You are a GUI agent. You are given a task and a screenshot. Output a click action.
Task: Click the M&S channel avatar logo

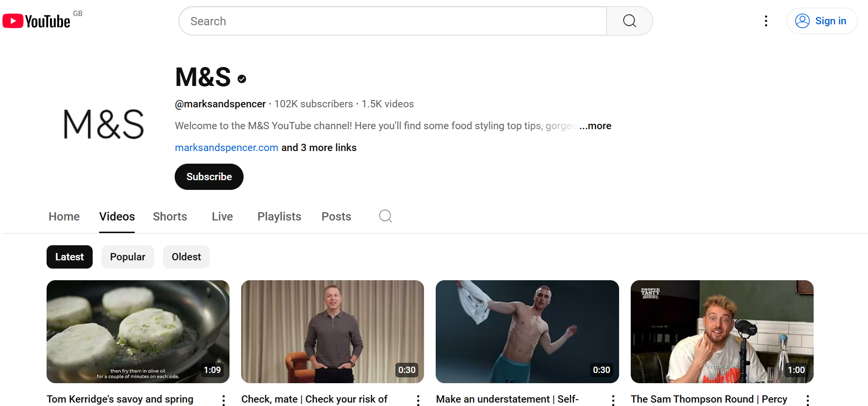[104, 124]
